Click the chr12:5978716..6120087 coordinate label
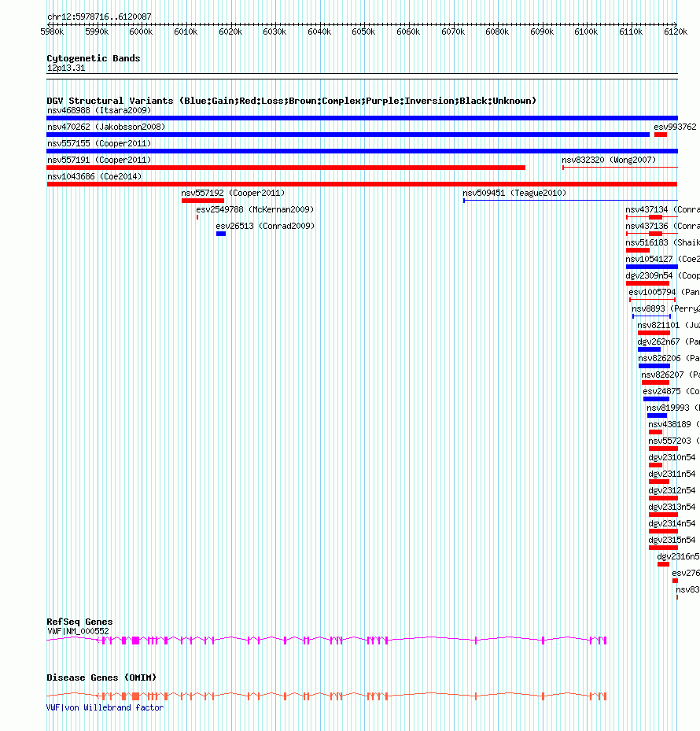This screenshot has width=700, height=731. [99, 17]
